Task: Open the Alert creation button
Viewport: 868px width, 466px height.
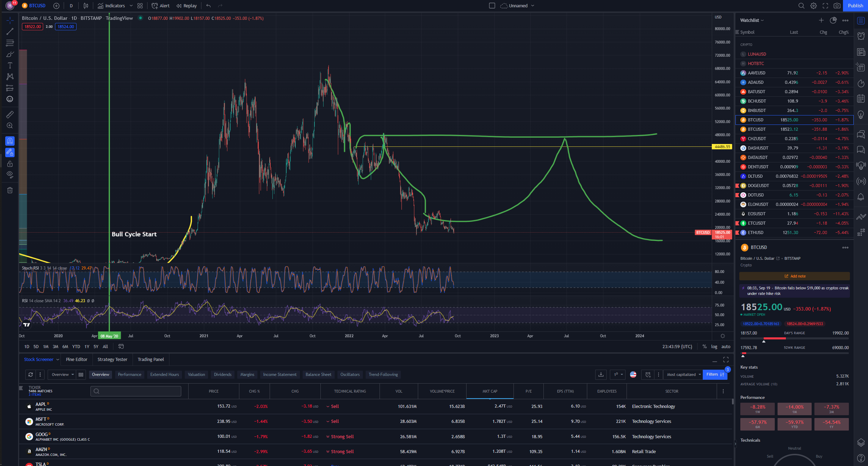Action: click(x=161, y=6)
